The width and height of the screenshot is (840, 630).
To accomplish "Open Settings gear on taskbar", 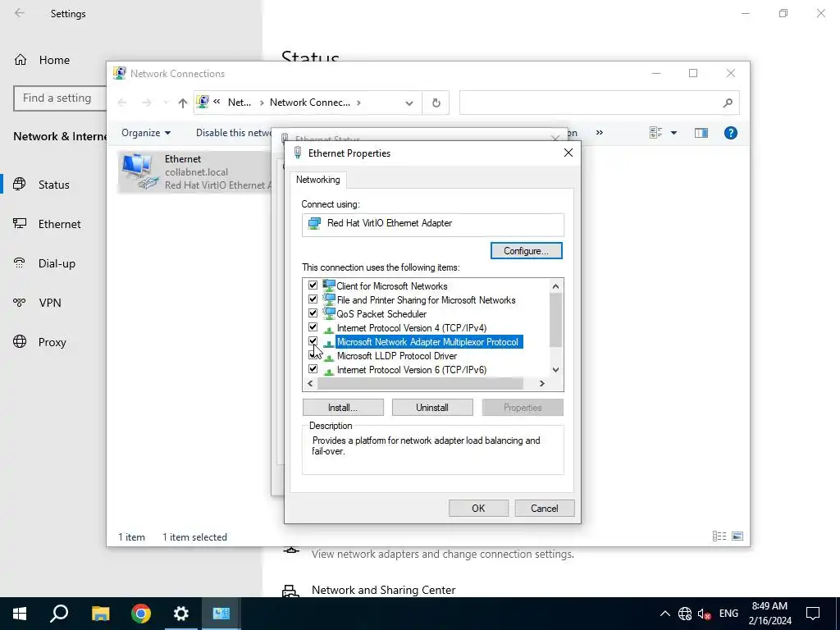I will point(181,614).
